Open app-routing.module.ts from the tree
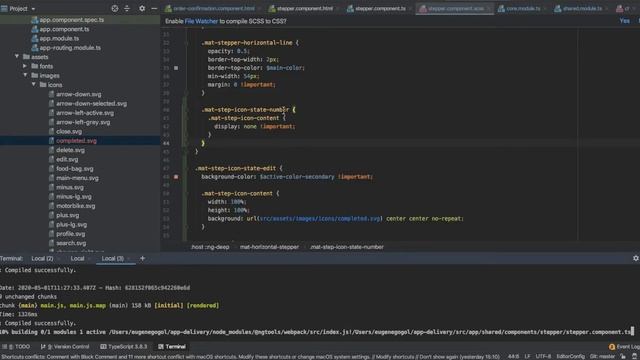This screenshot has width=640, height=360. tap(70, 48)
